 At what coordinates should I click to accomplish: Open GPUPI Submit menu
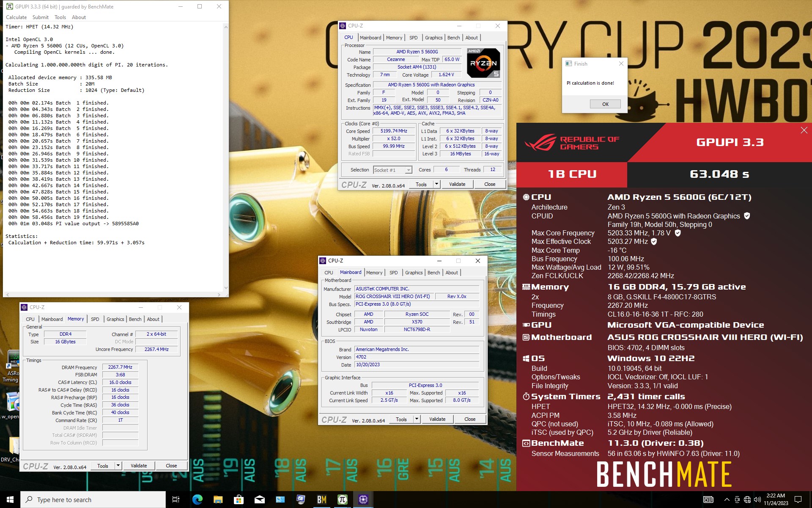[x=41, y=17]
